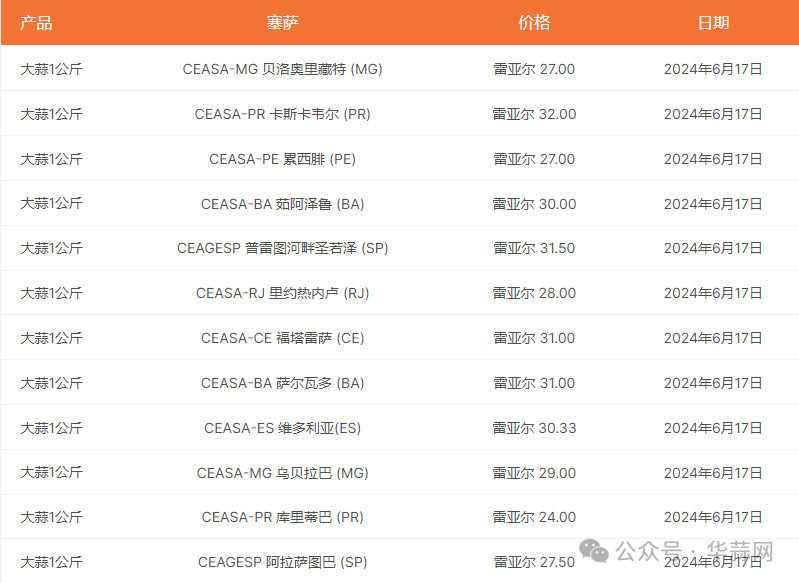Select the CEASA-ES 维多利亚(ES) entry
The height and width of the screenshot is (583, 799).
[282, 428]
